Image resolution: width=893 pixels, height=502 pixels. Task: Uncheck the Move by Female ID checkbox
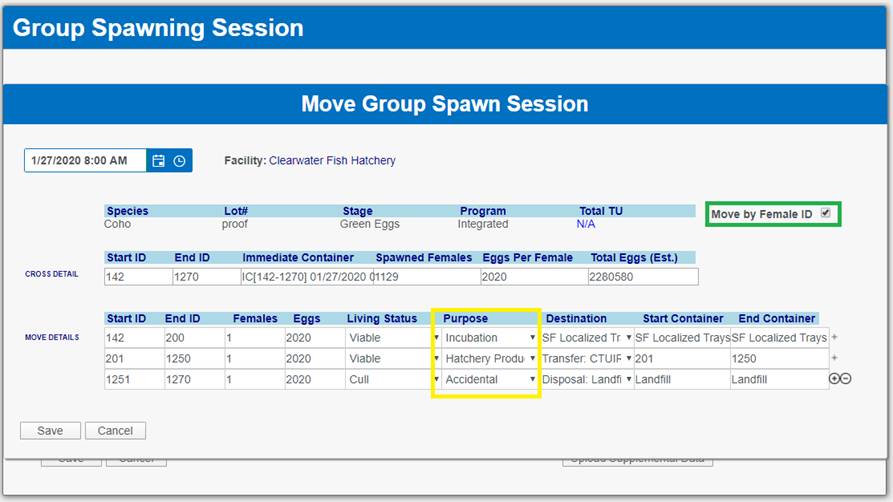[x=825, y=213]
